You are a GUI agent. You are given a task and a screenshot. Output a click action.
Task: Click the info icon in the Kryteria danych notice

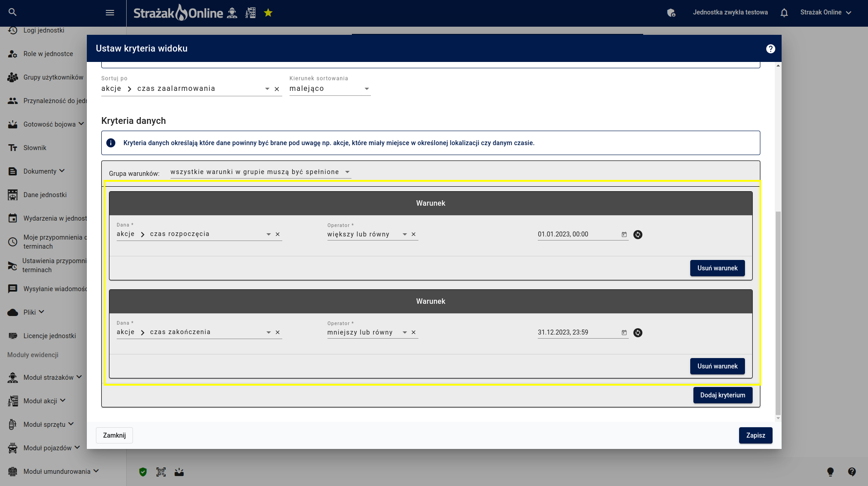point(111,143)
